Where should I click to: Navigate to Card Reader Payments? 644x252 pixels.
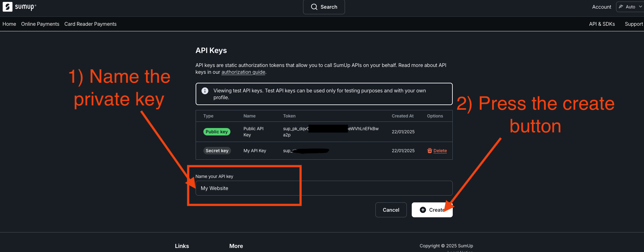coord(90,24)
